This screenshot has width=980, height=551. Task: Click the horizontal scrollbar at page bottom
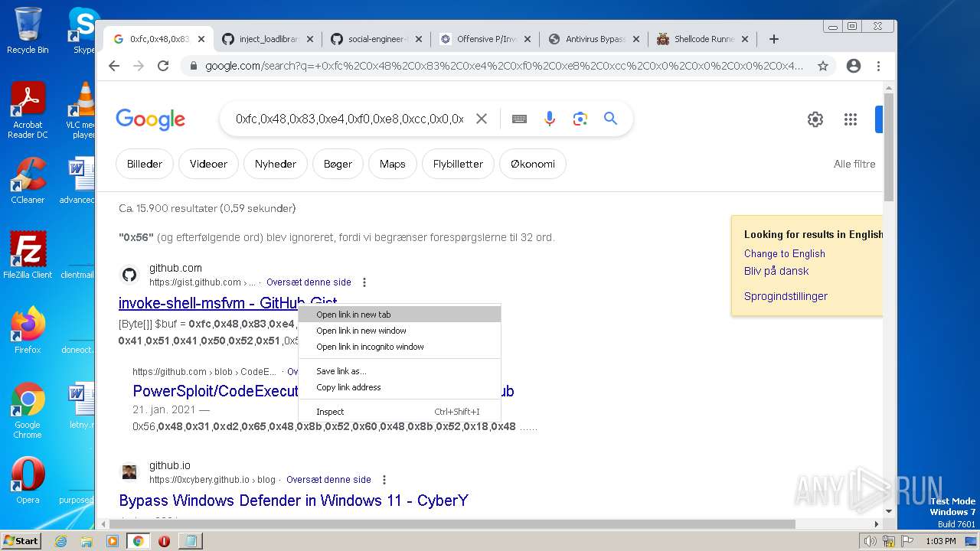click(452, 524)
